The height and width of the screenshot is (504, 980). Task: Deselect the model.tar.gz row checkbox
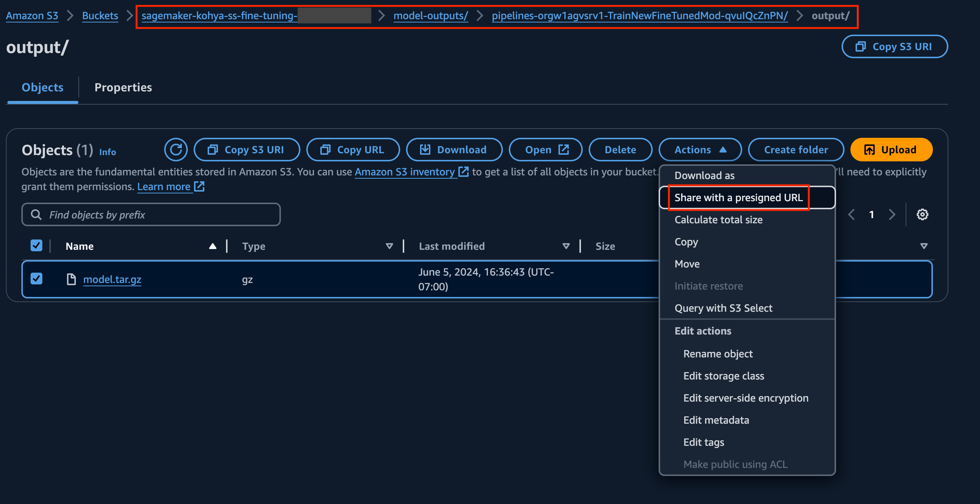pos(36,279)
